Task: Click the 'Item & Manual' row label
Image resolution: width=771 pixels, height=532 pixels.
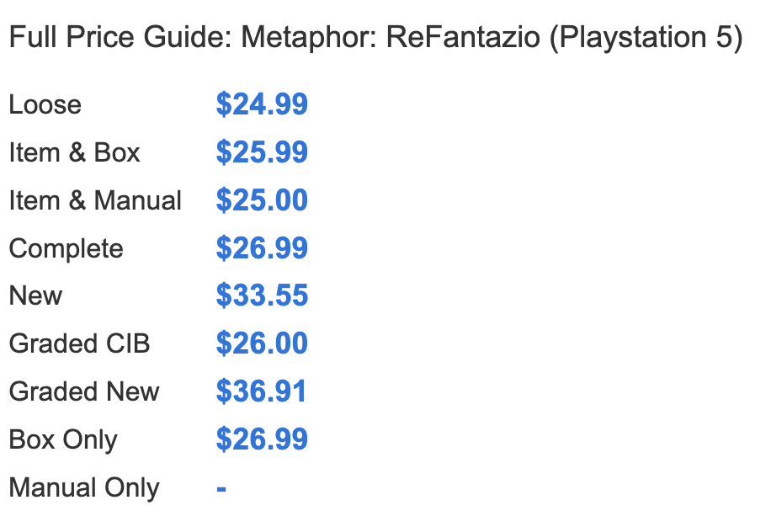Action: point(95,201)
